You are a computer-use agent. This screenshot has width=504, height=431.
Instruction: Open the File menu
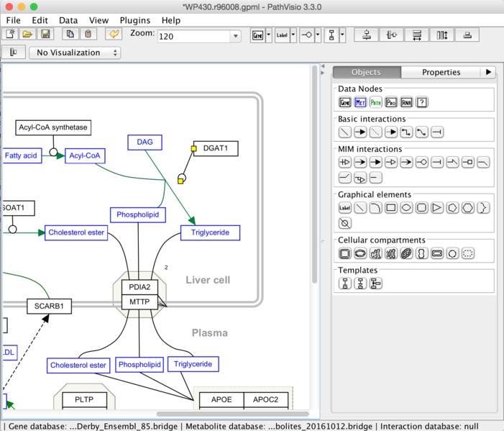click(13, 20)
